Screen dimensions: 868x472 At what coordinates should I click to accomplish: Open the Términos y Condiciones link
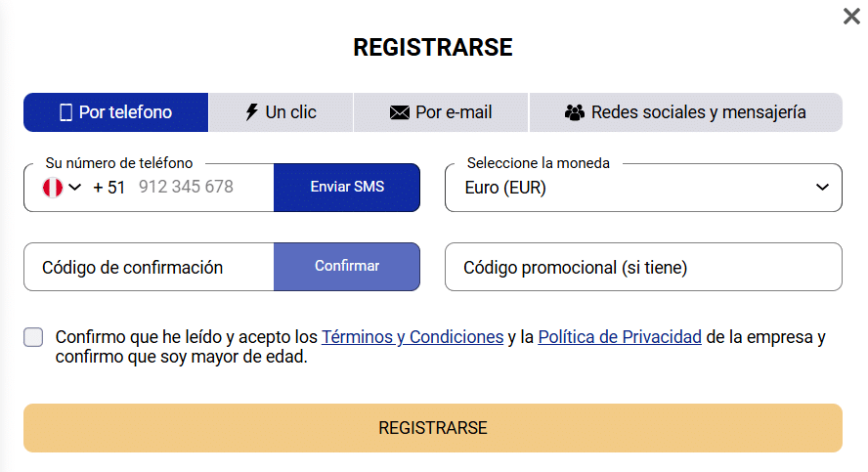pos(412,337)
